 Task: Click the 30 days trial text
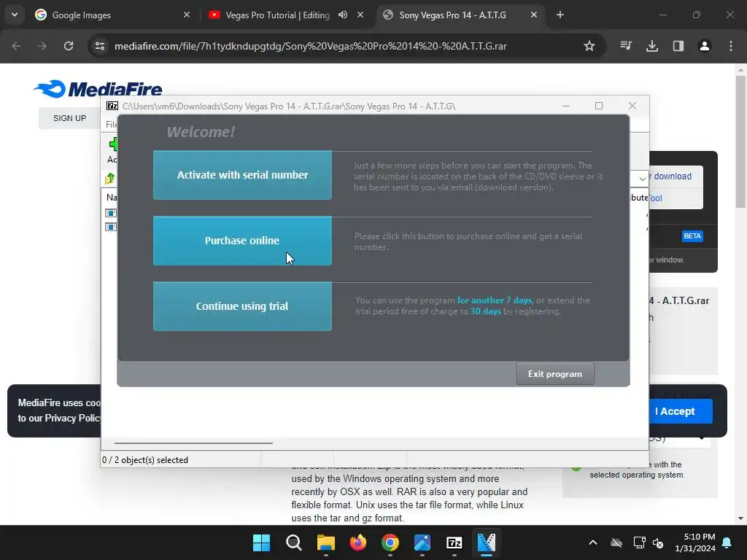pos(485,311)
